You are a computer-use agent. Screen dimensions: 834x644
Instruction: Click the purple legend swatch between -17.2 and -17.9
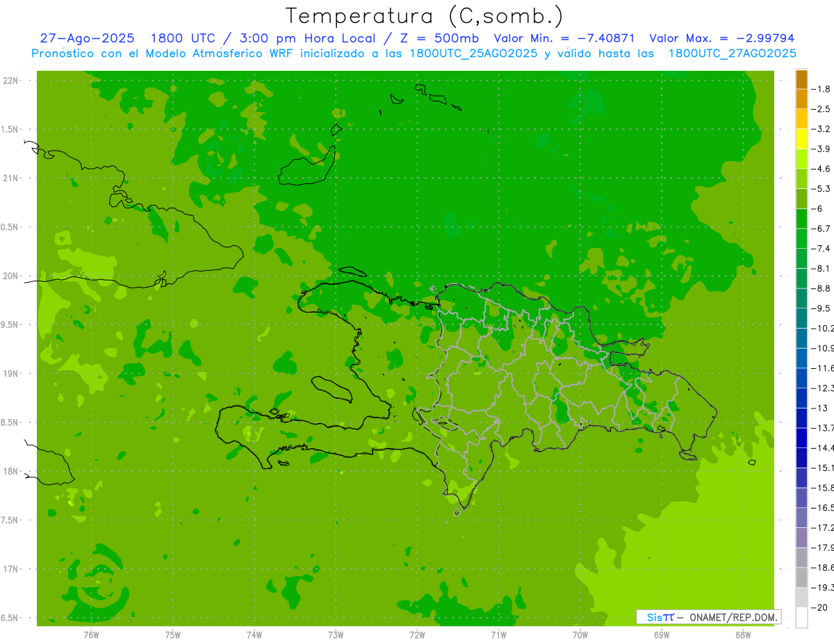(x=801, y=538)
